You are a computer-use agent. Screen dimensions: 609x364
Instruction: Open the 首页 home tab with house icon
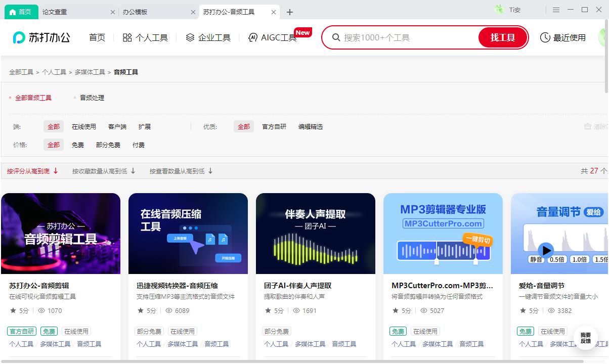[x=21, y=12]
